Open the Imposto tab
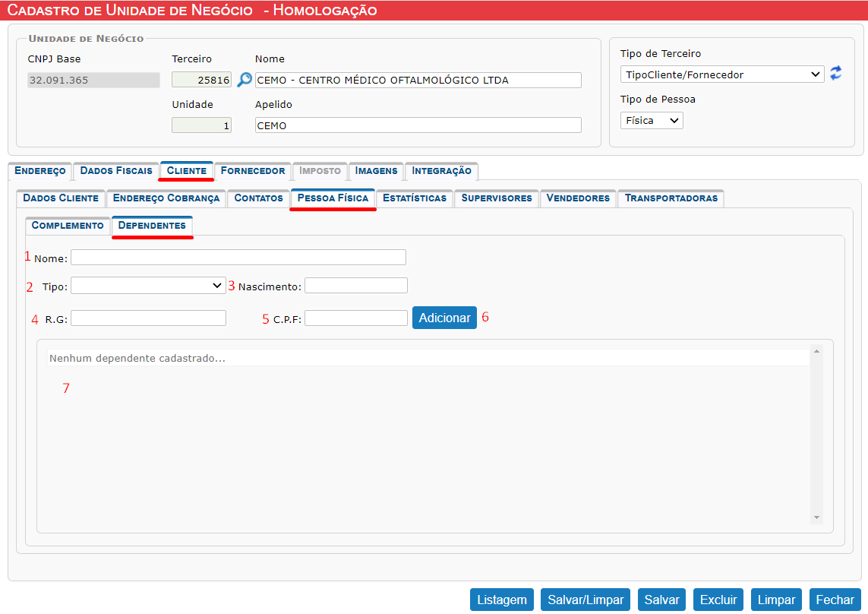868x614 pixels. tap(320, 171)
